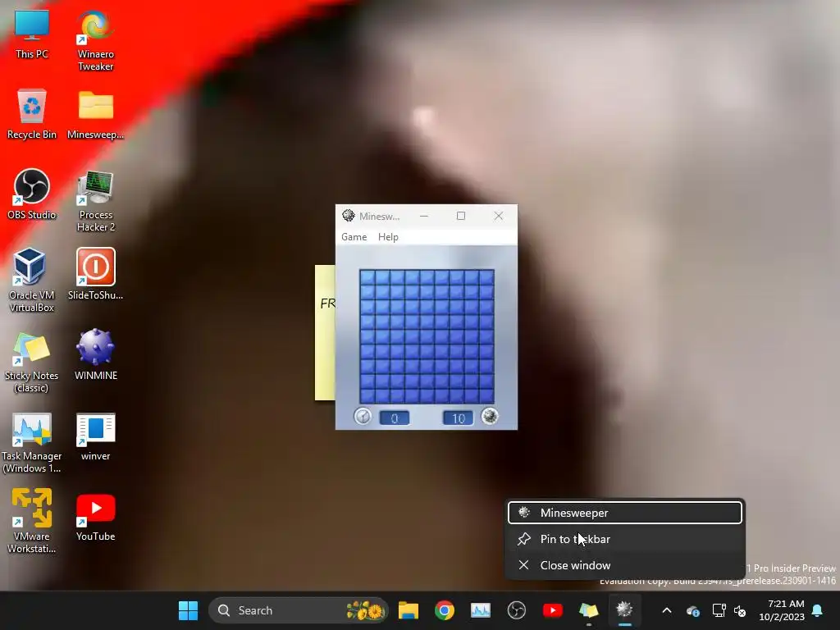The height and width of the screenshot is (630, 840).
Task: Open the notification bell icon
Action: click(x=818, y=610)
